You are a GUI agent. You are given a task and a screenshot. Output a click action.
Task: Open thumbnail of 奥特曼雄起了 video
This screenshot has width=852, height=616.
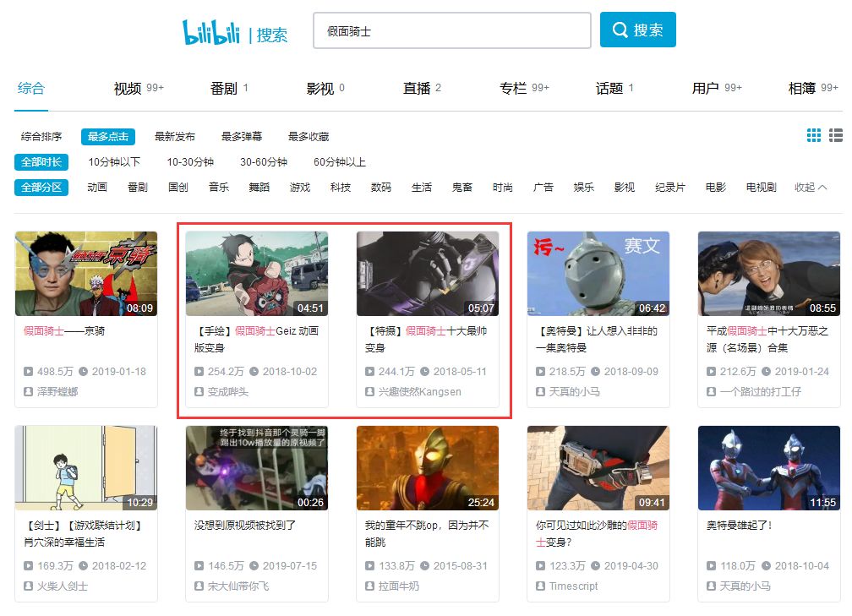769,468
